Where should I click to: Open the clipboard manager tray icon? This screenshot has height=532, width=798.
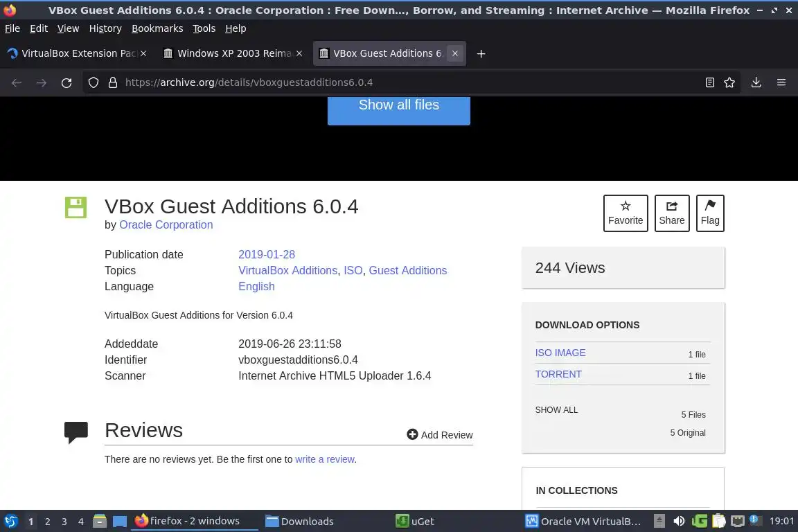tap(718, 521)
